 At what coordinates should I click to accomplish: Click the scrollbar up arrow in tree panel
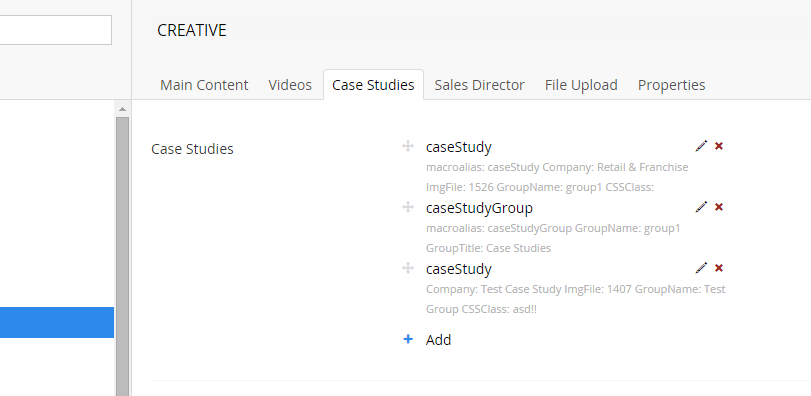tap(122, 109)
